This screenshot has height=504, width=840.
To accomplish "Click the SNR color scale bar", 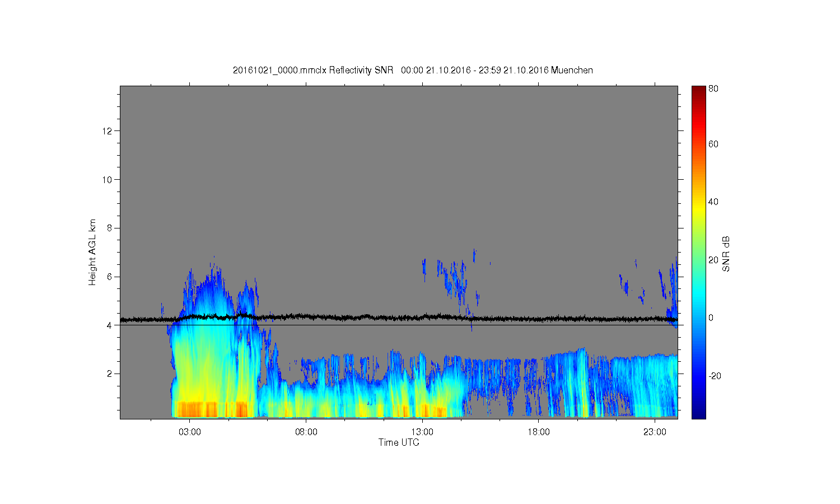I will (x=698, y=252).
